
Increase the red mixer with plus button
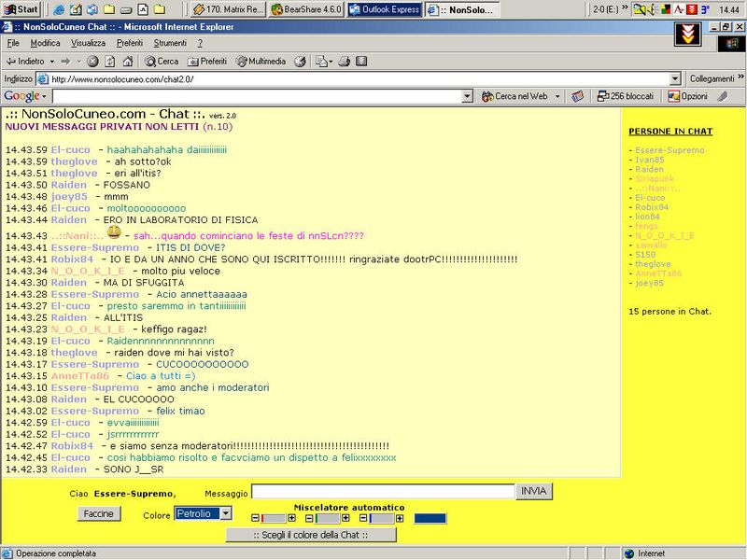291,518
